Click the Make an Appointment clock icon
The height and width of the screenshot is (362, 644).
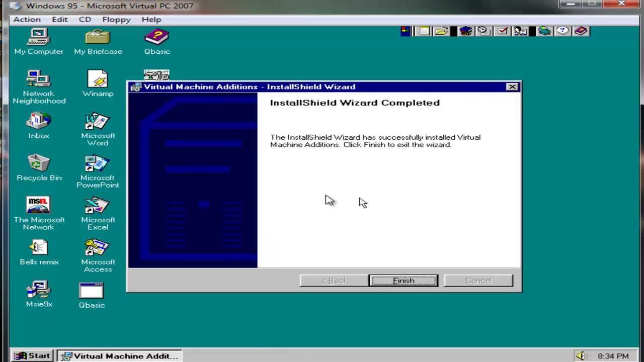(484, 31)
